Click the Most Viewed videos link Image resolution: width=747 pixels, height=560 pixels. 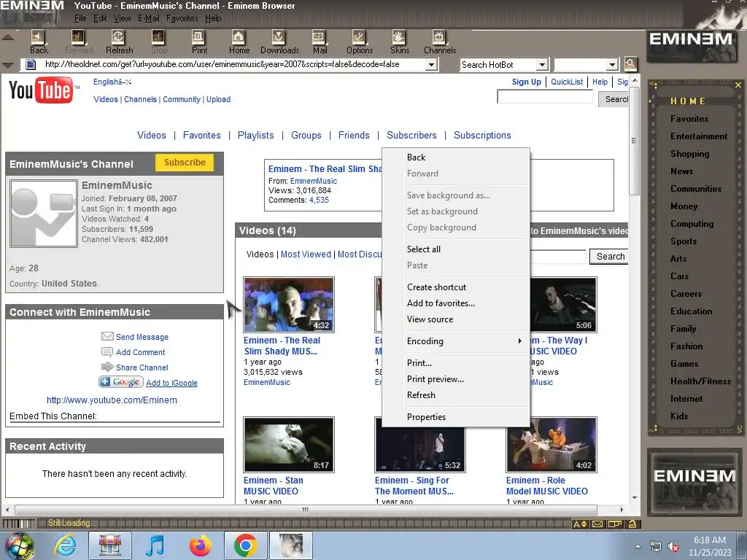point(306,254)
